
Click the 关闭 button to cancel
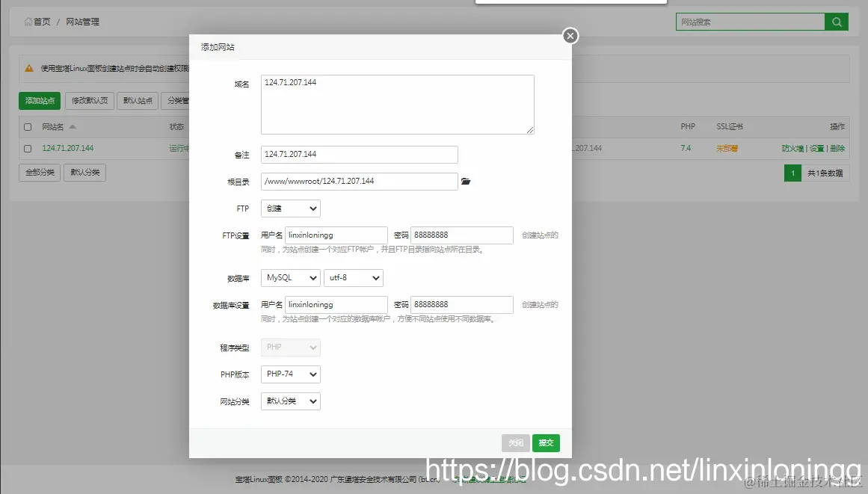(x=515, y=442)
